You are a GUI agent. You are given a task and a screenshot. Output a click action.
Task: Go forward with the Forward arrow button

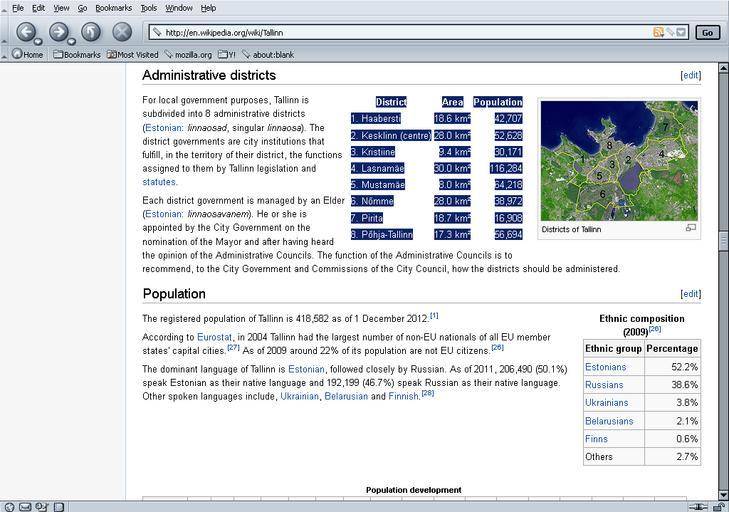tap(58, 32)
